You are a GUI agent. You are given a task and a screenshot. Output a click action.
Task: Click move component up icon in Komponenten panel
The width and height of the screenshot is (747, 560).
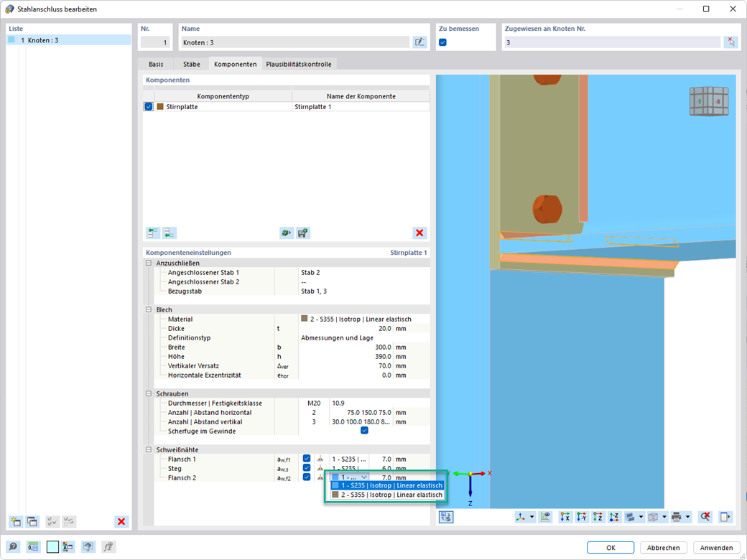[153, 233]
